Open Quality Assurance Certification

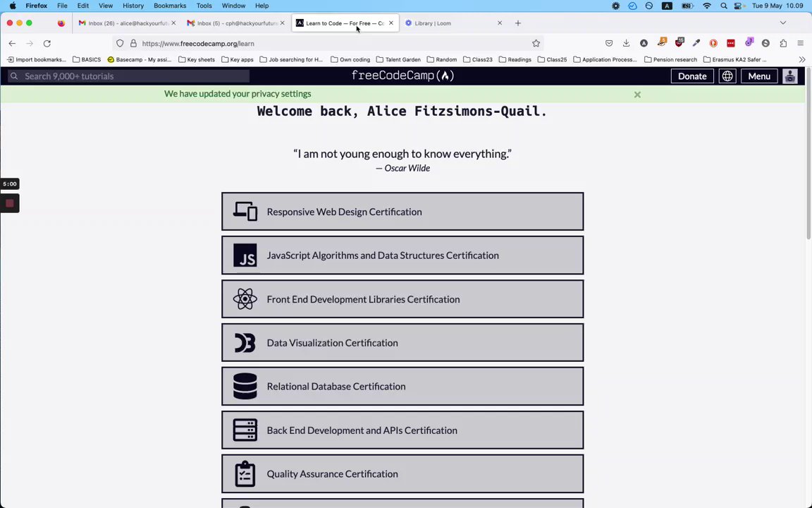pos(402,474)
